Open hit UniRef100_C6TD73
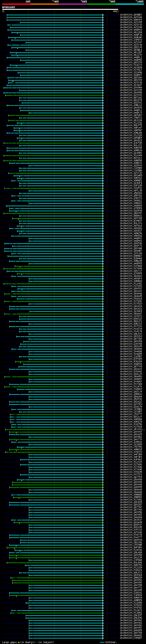Screen dimensions: 146x644 (131, 316)
